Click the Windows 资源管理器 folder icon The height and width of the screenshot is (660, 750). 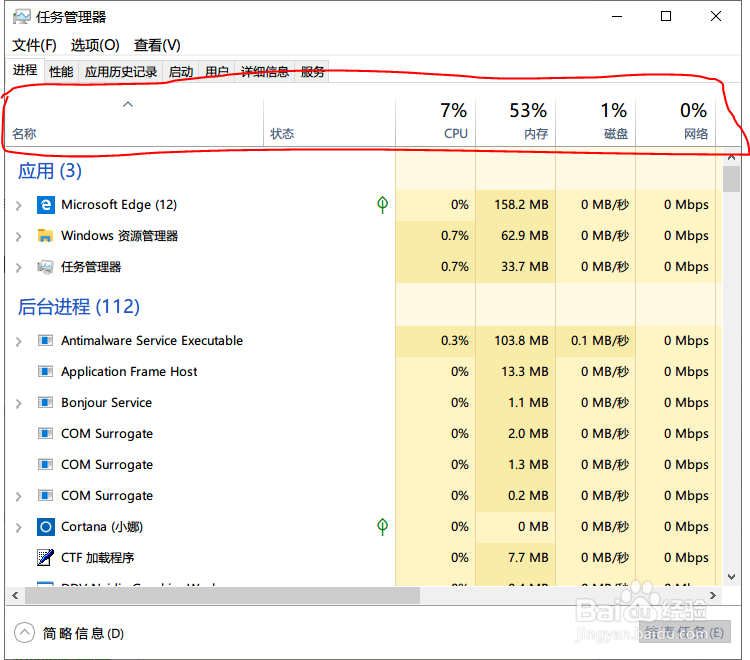(45, 236)
